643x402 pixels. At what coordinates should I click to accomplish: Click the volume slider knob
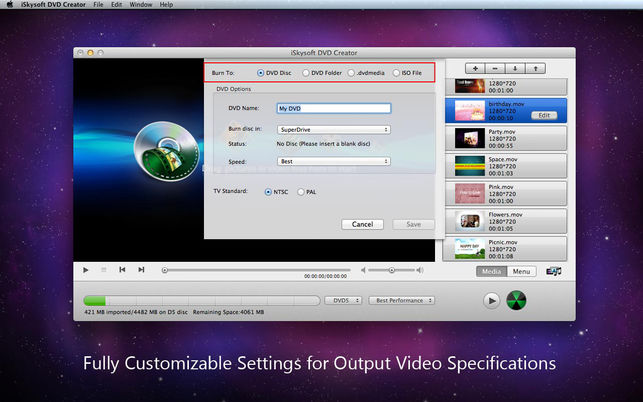click(392, 270)
